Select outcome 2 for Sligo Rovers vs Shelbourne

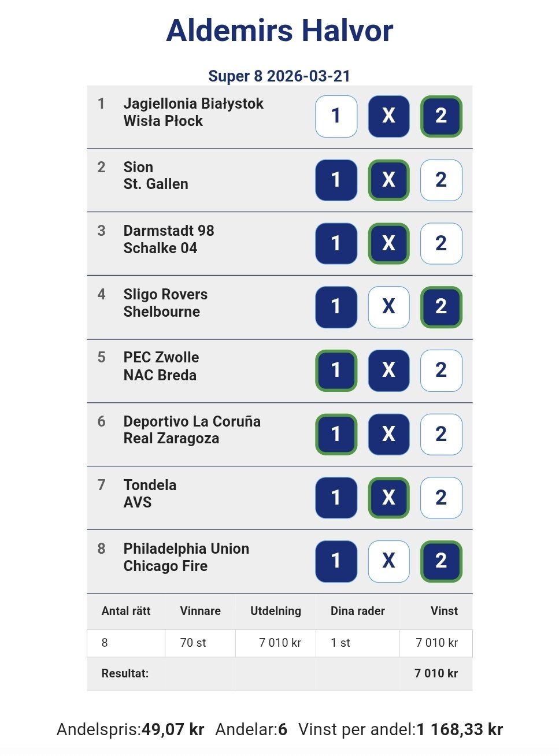[441, 307]
